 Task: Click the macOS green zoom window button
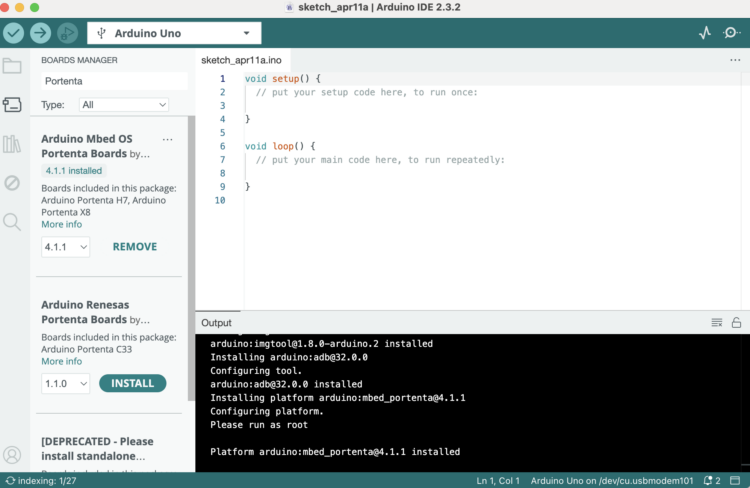point(34,7)
